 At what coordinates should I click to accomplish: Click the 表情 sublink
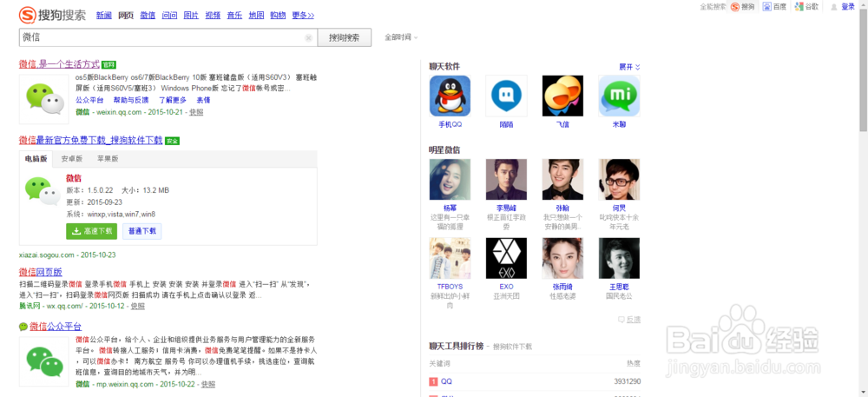pyautogui.click(x=203, y=100)
